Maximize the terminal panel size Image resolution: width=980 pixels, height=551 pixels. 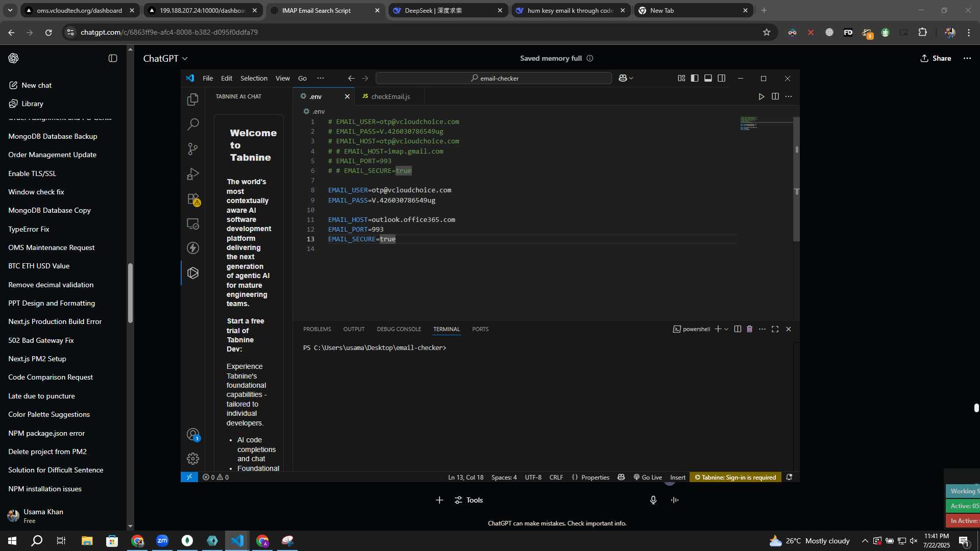tap(775, 329)
